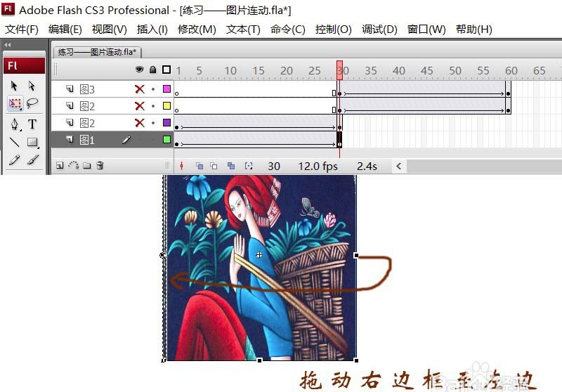The image size is (562, 392).
Task: Click the Add Motion Guide icon
Action: (74, 165)
